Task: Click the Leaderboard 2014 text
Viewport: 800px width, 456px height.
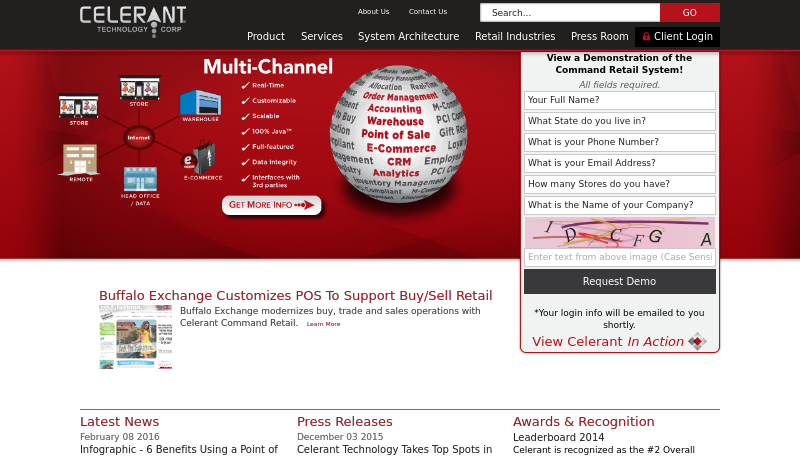Action: (558, 437)
